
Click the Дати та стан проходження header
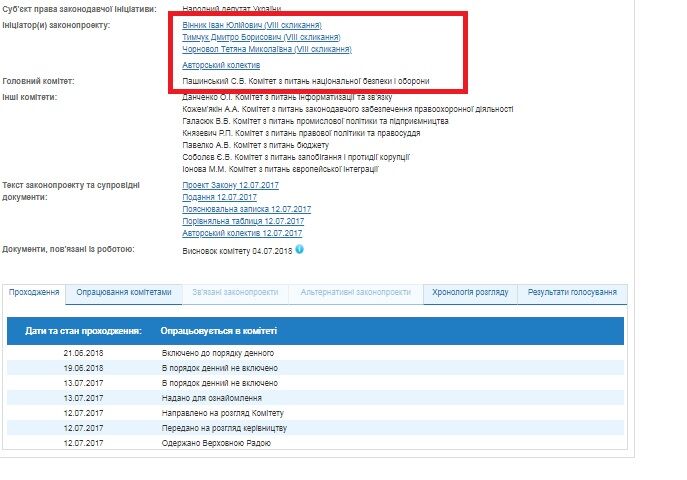pos(83,330)
